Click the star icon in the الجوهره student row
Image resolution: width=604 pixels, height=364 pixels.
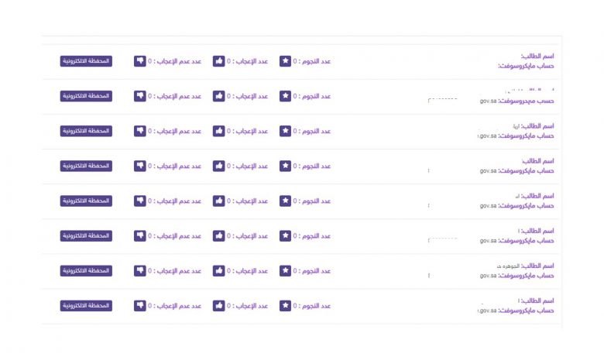[285, 271]
